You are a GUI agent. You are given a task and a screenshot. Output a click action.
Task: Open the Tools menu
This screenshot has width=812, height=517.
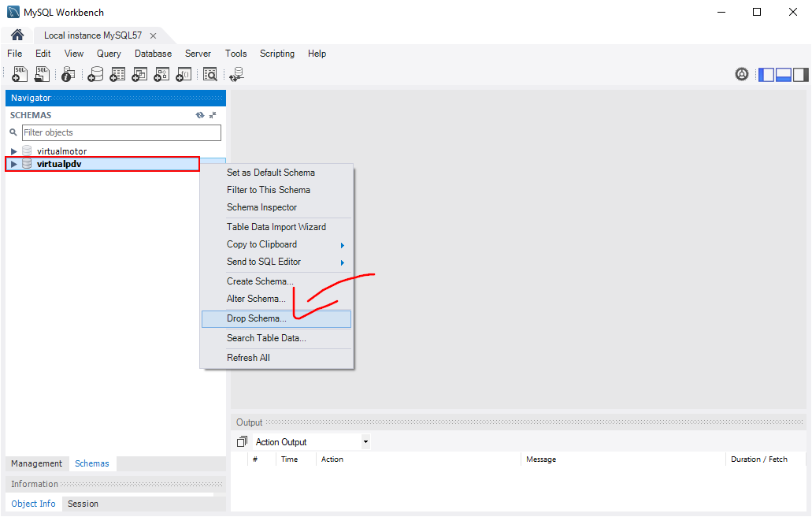tap(235, 54)
